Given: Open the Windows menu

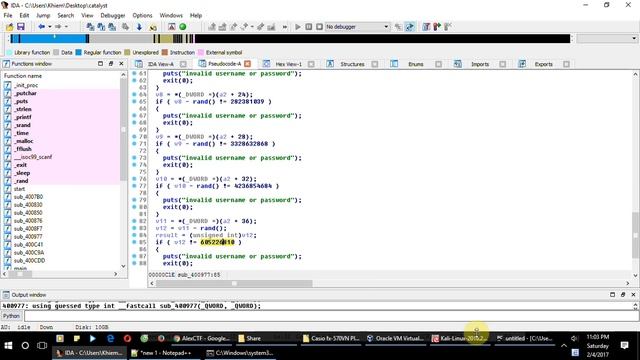Looking at the screenshot, I should click(x=171, y=16).
